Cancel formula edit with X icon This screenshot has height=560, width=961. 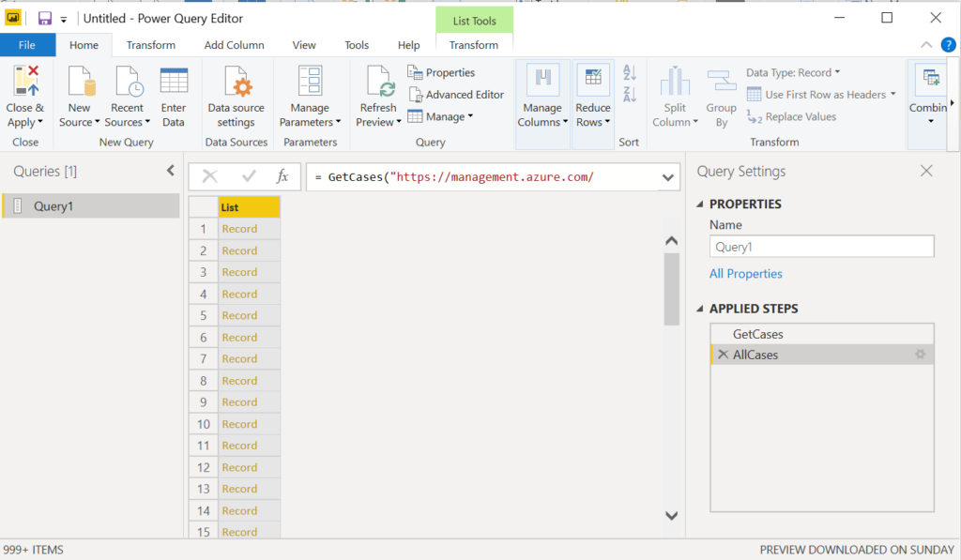tap(209, 176)
